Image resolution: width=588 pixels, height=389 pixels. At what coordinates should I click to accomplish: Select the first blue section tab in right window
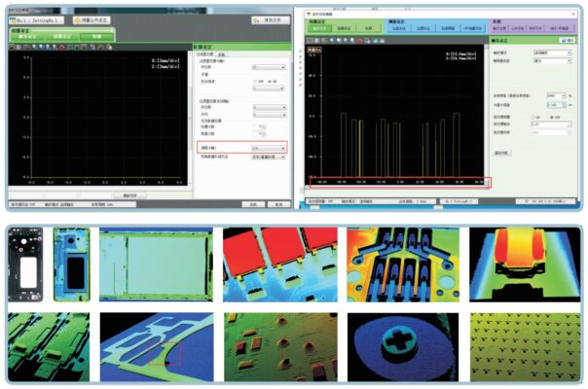[x=398, y=28]
